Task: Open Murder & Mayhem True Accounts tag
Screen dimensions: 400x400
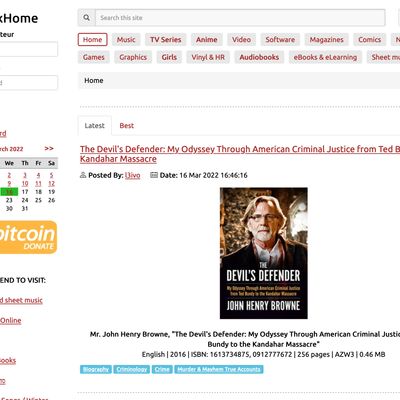Action: [x=219, y=369]
